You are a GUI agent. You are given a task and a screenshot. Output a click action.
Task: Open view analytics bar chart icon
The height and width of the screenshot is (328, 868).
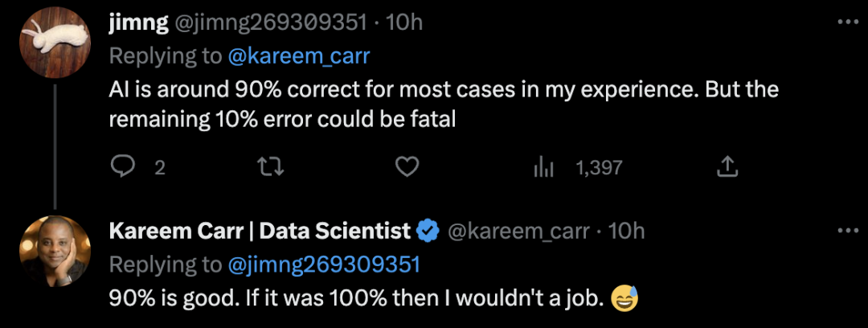tap(545, 166)
